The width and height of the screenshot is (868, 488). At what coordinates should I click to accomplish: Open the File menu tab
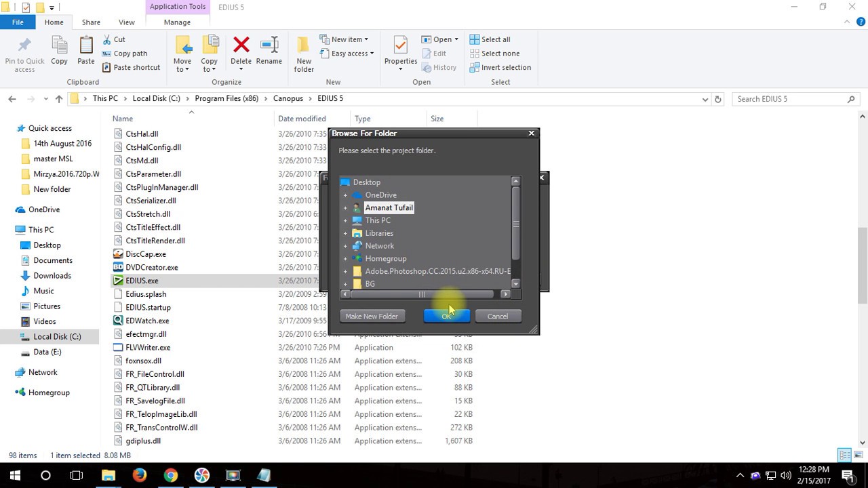(18, 22)
